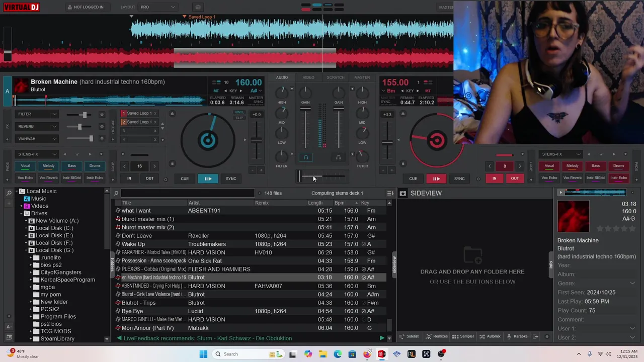Image resolution: width=644 pixels, height=362 pixels.
Task: Expand Local Disk (C:) in folder tree
Action: [x=26, y=228]
